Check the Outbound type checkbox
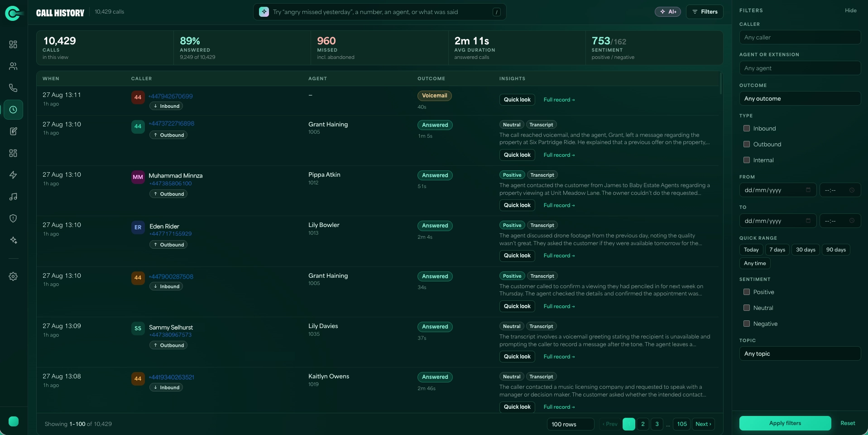 [x=747, y=144]
